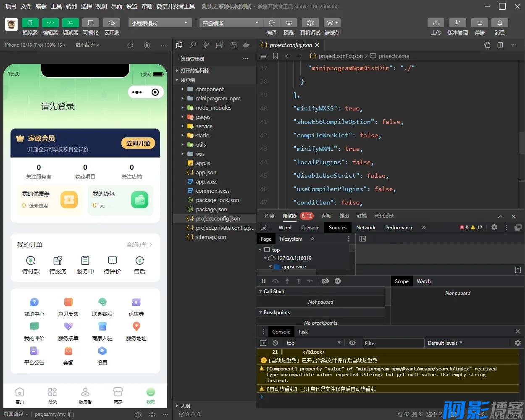Click the Compile refresh icon
Image resolution: width=525 pixels, height=420 pixels.
click(x=272, y=23)
